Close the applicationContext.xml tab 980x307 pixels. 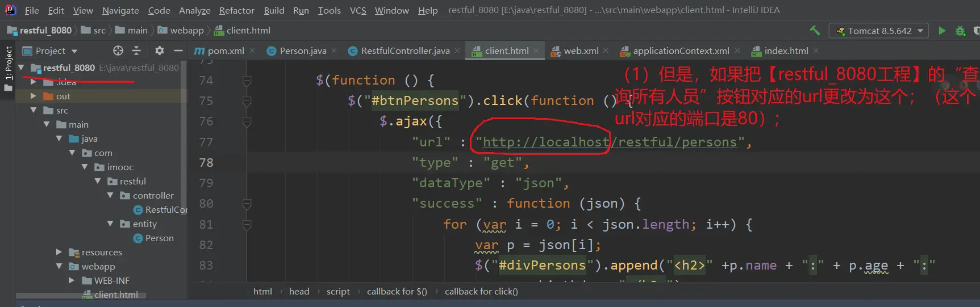(737, 51)
